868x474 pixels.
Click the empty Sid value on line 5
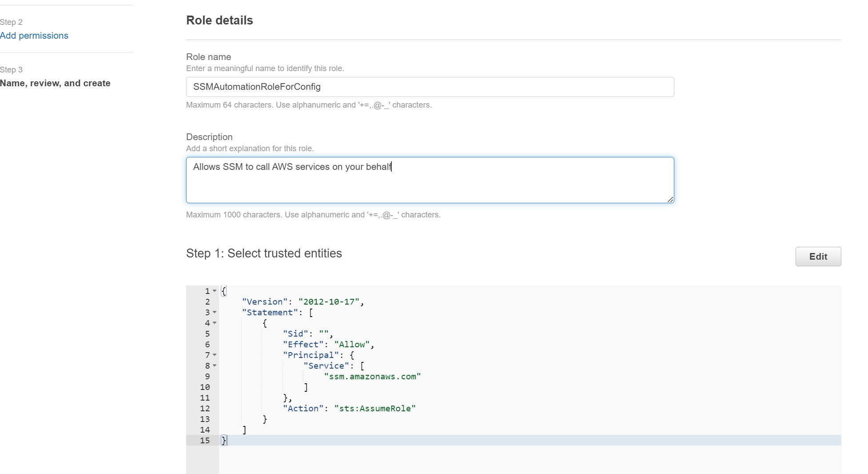(x=323, y=334)
